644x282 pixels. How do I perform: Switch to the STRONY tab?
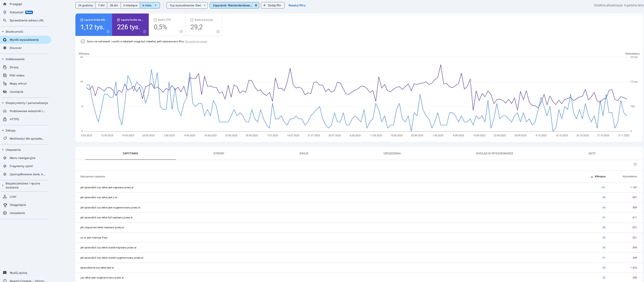(219, 153)
